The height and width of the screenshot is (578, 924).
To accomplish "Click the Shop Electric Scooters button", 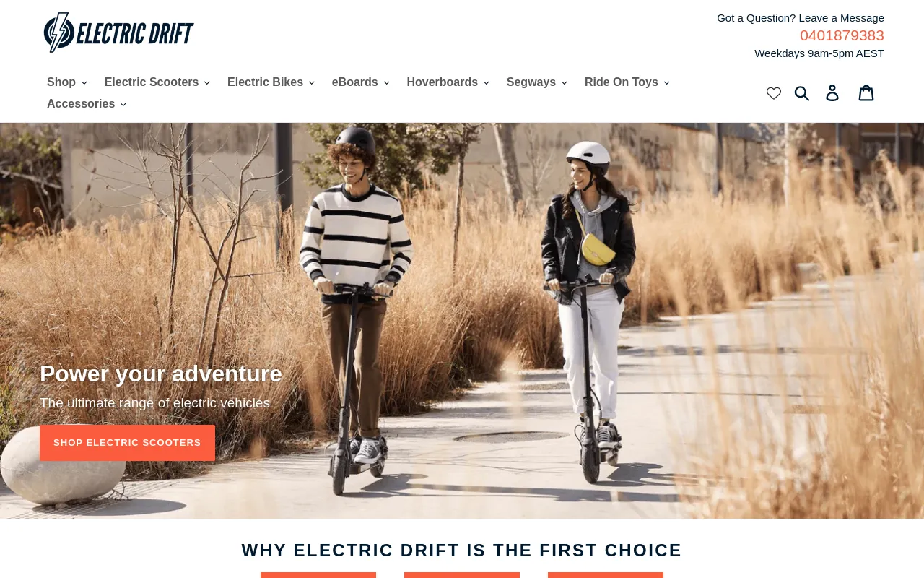I will pos(127,443).
